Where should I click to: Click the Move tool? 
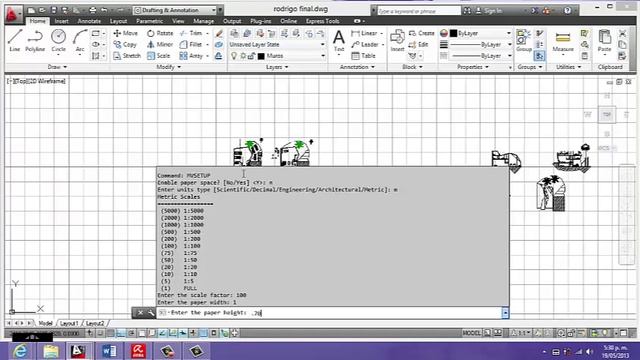click(126, 33)
